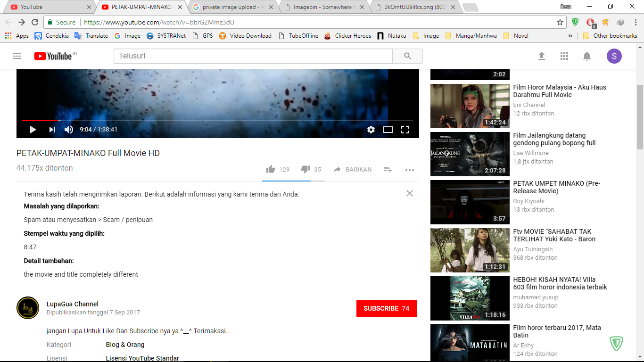Image resolution: width=644 pixels, height=362 pixels.
Task: Open Mata Batin video title
Action: [557, 331]
